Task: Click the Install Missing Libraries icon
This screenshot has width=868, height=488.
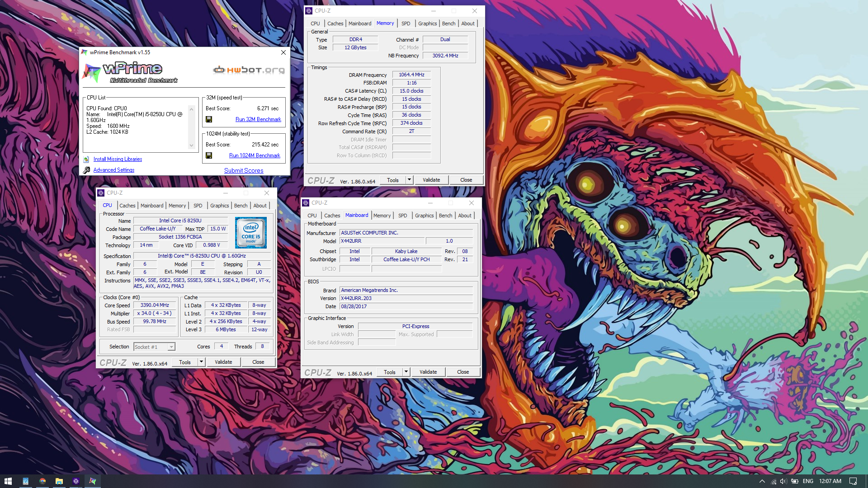Action: [86, 159]
